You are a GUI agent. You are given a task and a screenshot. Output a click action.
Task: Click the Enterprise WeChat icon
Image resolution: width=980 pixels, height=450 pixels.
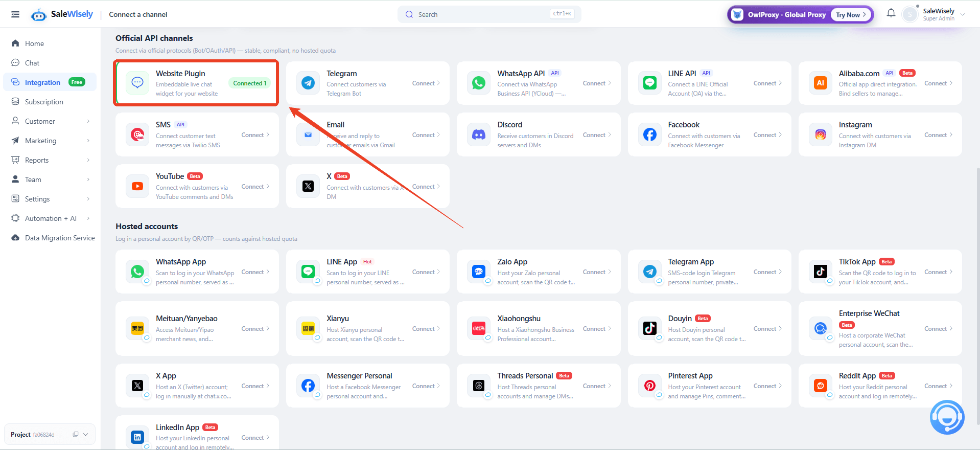point(820,329)
